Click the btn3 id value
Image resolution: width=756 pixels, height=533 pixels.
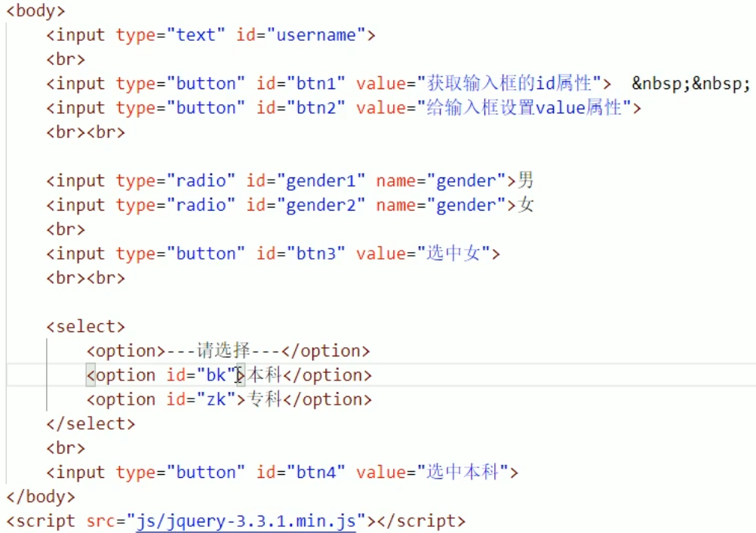coord(316,253)
